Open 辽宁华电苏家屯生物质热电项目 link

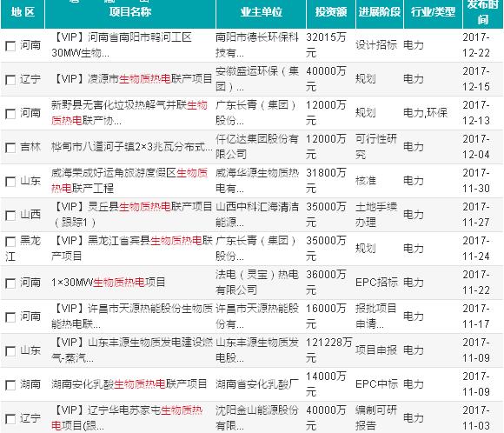point(127,418)
